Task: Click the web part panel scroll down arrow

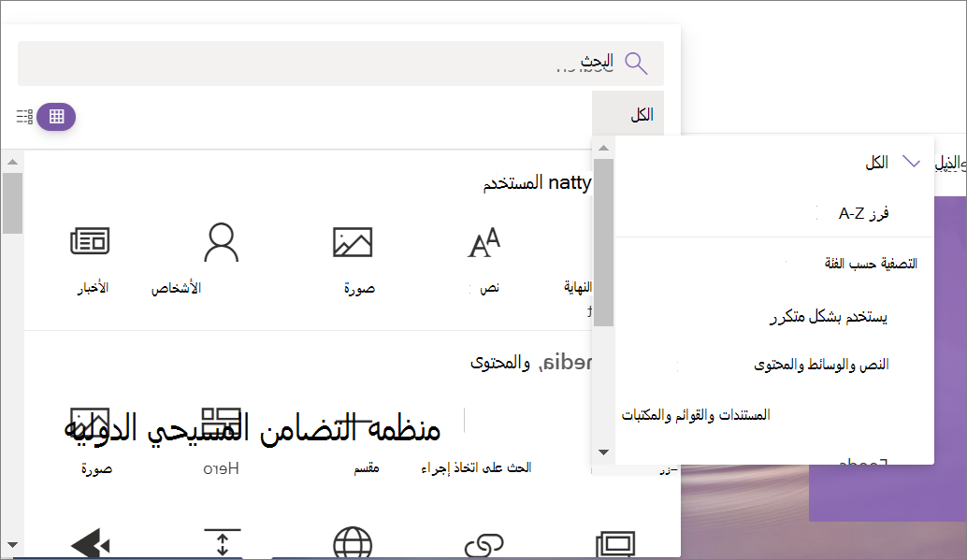Action: coord(12,545)
